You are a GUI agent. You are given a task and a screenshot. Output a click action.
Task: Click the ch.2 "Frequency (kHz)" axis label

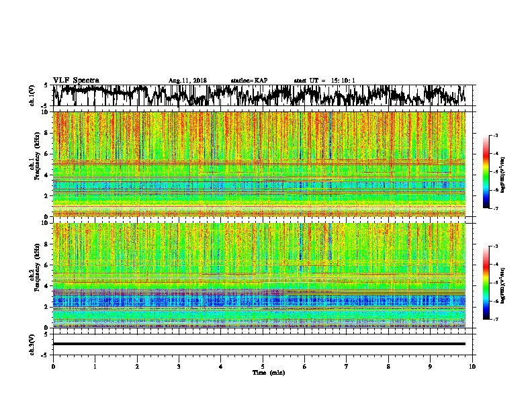click(37, 267)
